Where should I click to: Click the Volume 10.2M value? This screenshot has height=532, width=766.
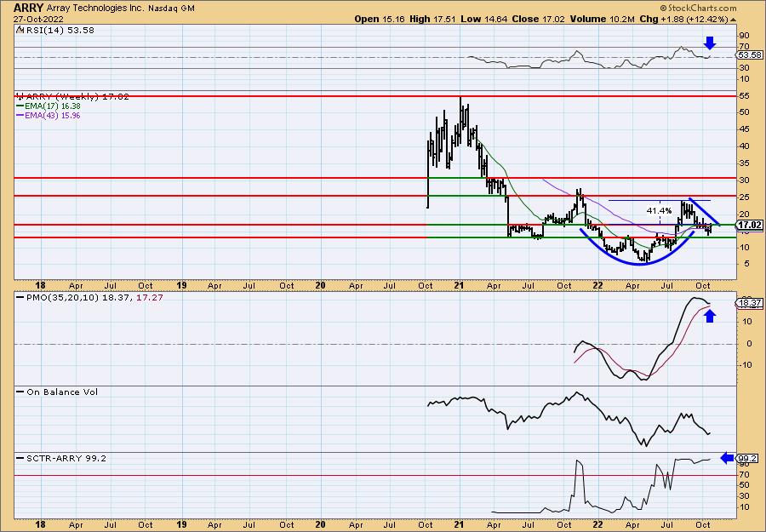[x=603, y=19]
